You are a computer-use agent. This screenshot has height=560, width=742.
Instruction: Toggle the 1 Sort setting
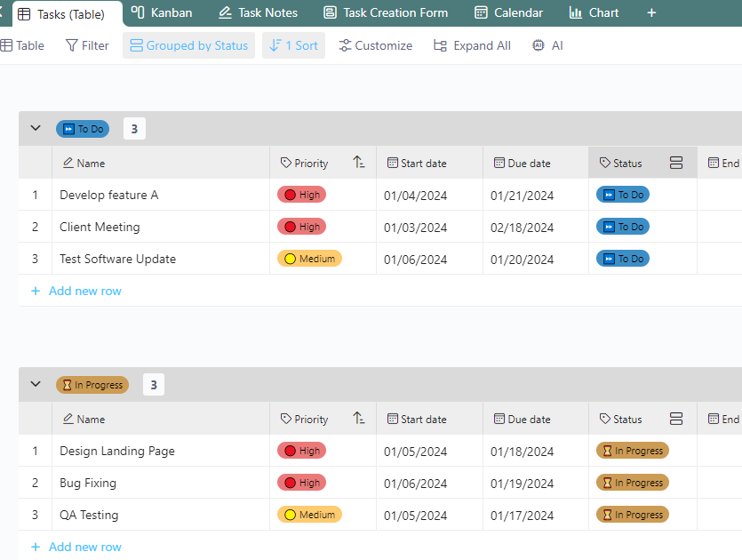[x=293, y=45]
